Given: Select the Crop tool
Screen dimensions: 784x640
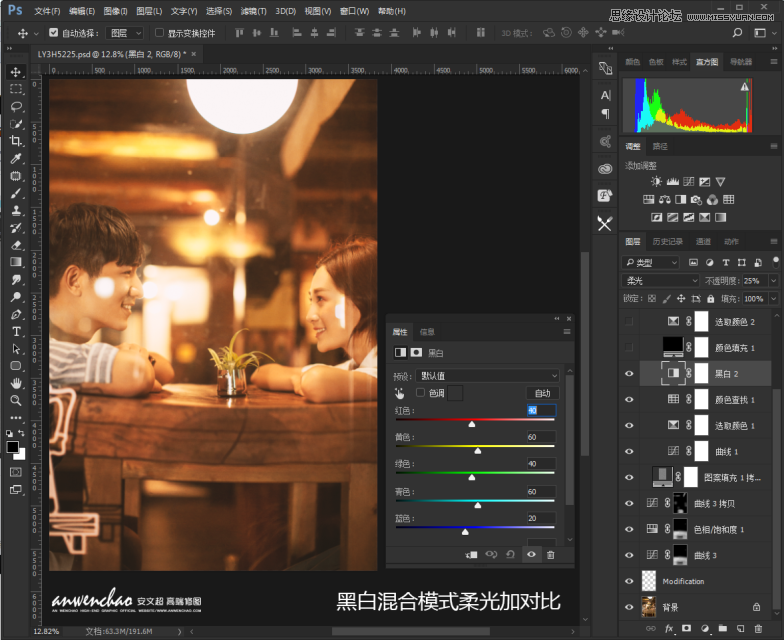Looking at the screenshot, I should pos(16,141).
